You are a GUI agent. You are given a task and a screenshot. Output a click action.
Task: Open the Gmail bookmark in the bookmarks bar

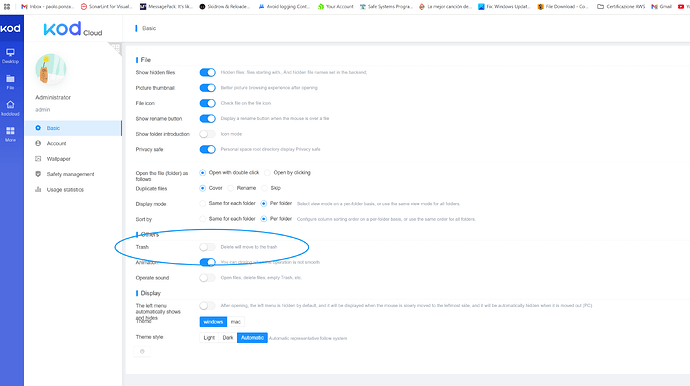tap(662, 7)
